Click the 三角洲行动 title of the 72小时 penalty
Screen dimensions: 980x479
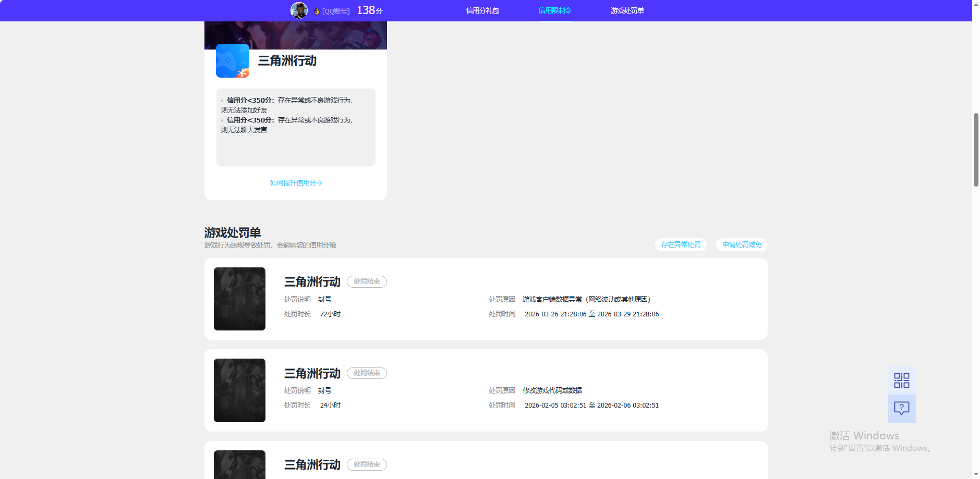[x=312, y=282]
